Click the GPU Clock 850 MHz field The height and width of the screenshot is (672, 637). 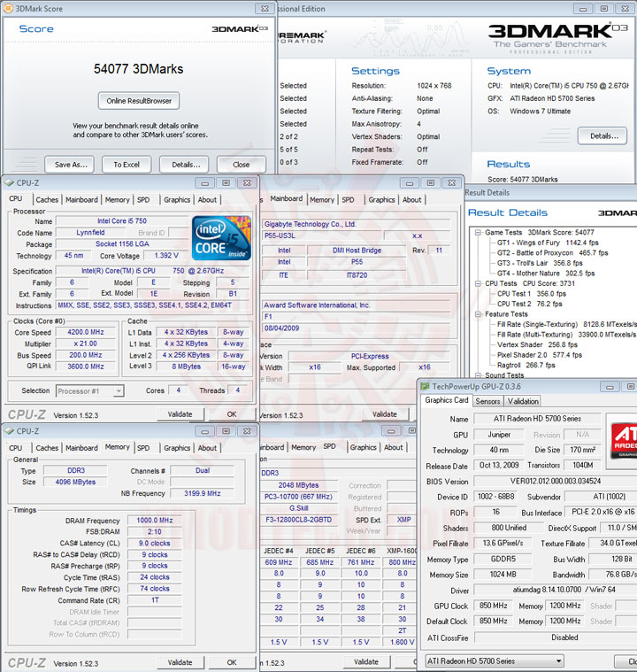tap(493, 606)
